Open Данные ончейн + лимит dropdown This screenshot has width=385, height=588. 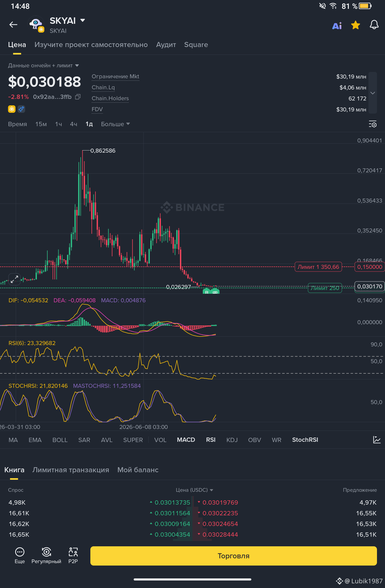point(43,65)
